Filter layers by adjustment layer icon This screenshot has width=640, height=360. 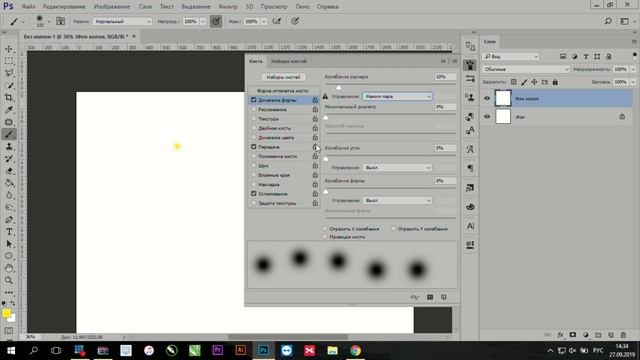(574, 57)
